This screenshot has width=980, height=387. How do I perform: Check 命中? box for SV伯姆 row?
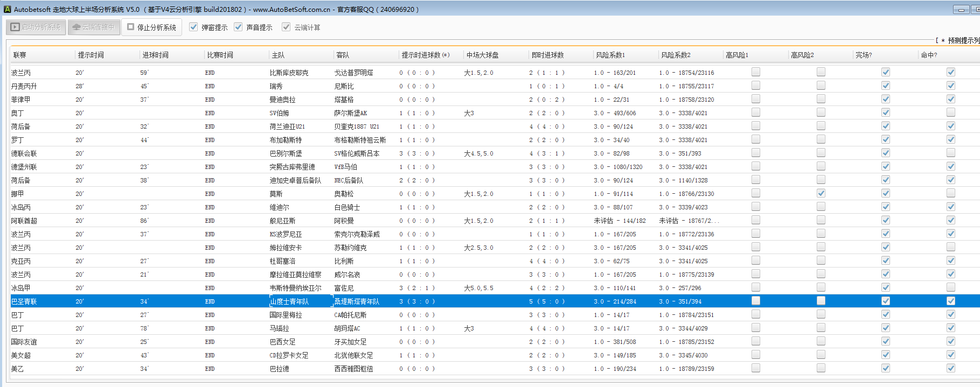[x=950, y=112]
